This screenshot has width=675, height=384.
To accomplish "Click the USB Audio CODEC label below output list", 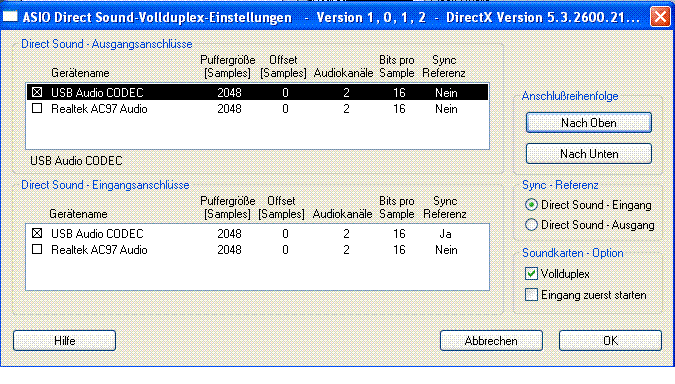I will (x=76, y=161).
